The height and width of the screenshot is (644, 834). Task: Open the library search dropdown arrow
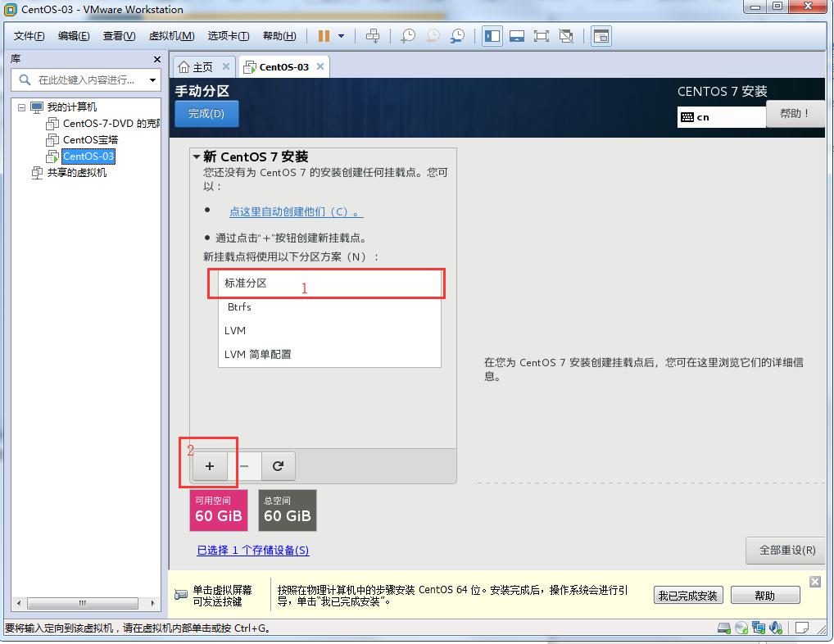pyautogui.click(x=152, y=80)
